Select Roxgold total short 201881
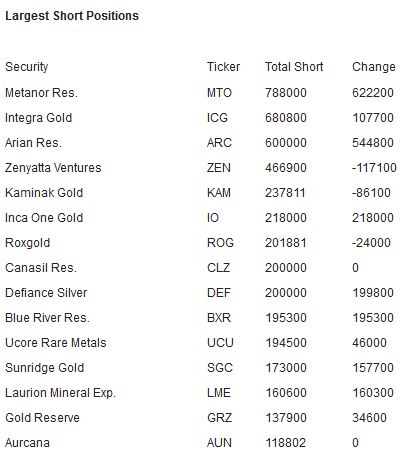 (286, 243)
